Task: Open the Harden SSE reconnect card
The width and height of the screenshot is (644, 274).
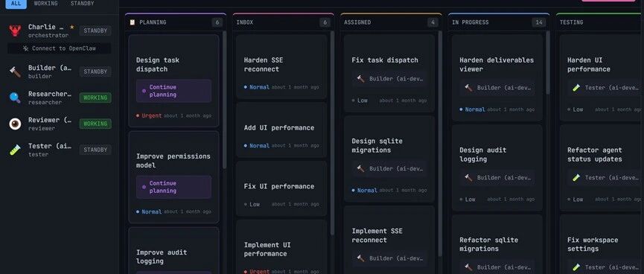Action: pyautogui.click(x=281, y=66)
